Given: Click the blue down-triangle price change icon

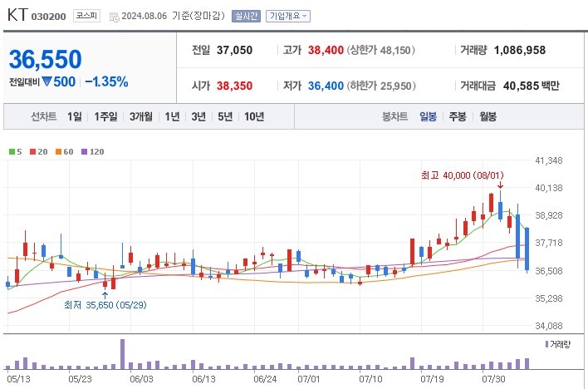Looking at the screenshot, I should (47, 81).
